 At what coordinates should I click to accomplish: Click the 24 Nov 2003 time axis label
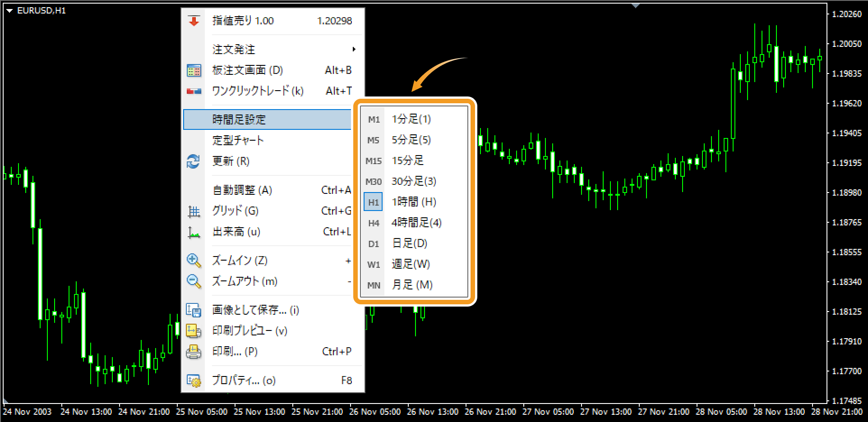(x=28, y=412)
